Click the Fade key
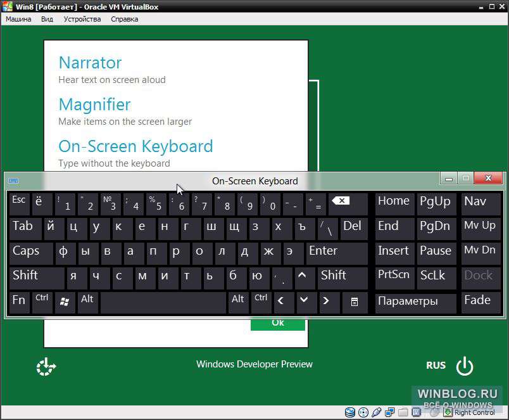Viewport: 509px width, 420px height. (481, 302)
